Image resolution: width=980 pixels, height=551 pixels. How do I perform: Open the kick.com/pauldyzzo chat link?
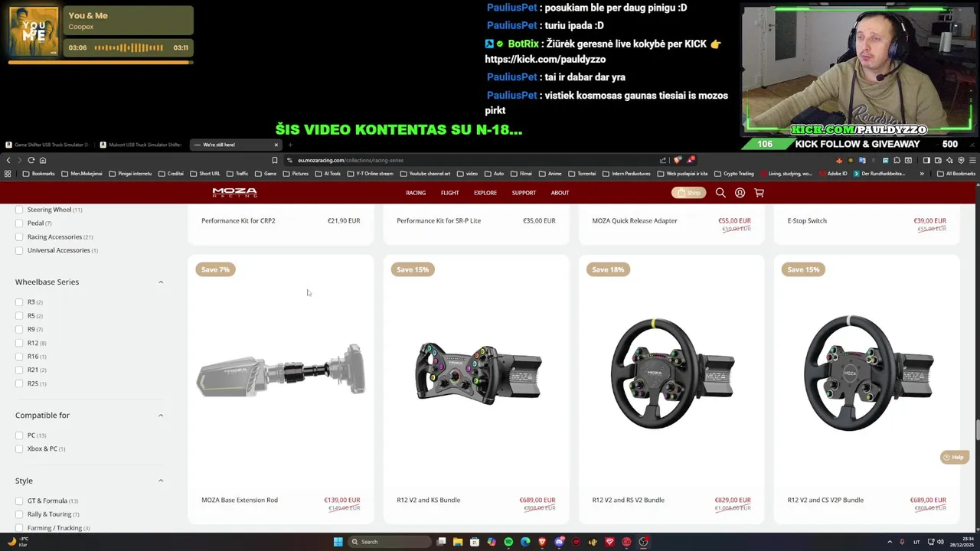(x=545, y=59)
